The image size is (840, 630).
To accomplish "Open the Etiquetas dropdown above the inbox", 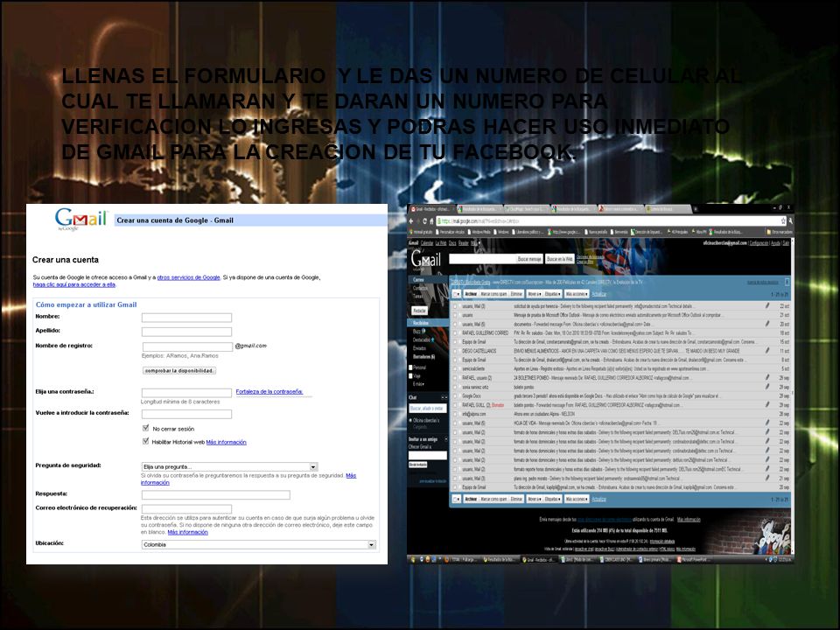I will [553, 294].
